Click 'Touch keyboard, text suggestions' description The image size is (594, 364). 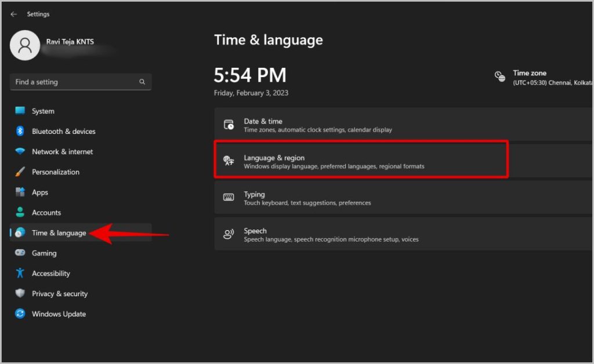307,203
